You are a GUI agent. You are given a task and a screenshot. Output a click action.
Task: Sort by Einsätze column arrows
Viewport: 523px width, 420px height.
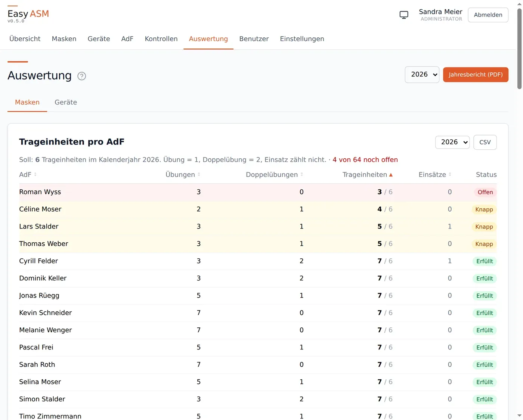point(450,174)
